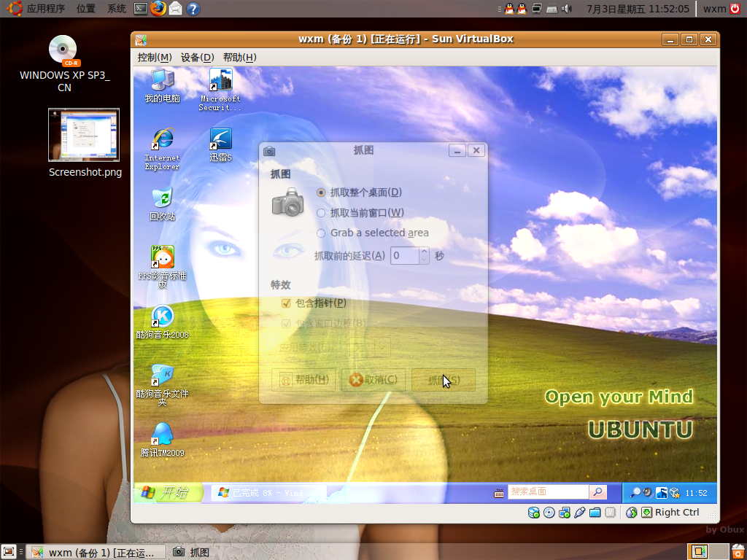This screenshot has height=560, width=747.
Task: Open the 位置 menu in the top panel
Action: (86, 9)
